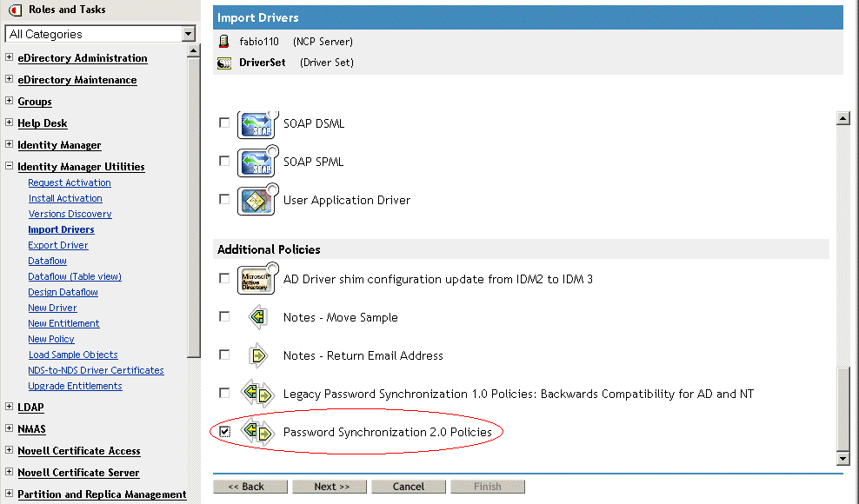
Task: Uncheck the Password Synchronization 2.0 Policies checkbox
Action: coord(224,431)
